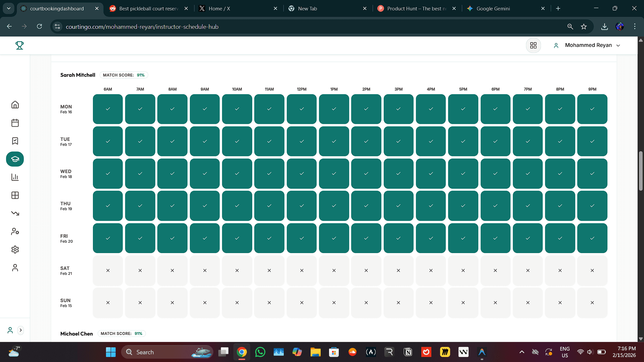This screenshot has width=644, height=362.
Task: Expand the collapsed sidebar with the chevron button
Action: click(21, 330)
